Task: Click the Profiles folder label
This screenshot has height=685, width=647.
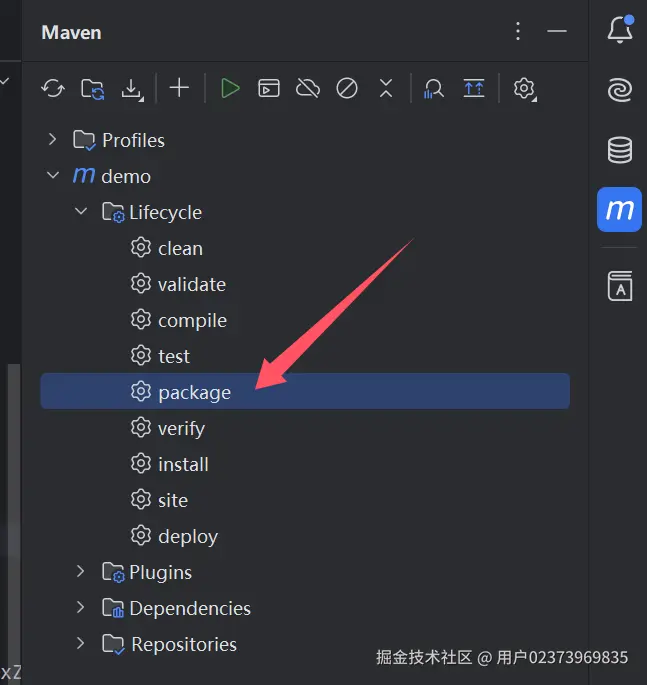Action: pos(133,140)
